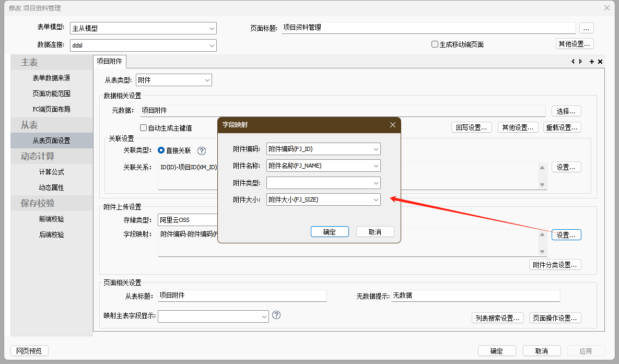Toggle the 自动生成主键值 checkbox
619x364 pixels.
(x=144, y=128)
